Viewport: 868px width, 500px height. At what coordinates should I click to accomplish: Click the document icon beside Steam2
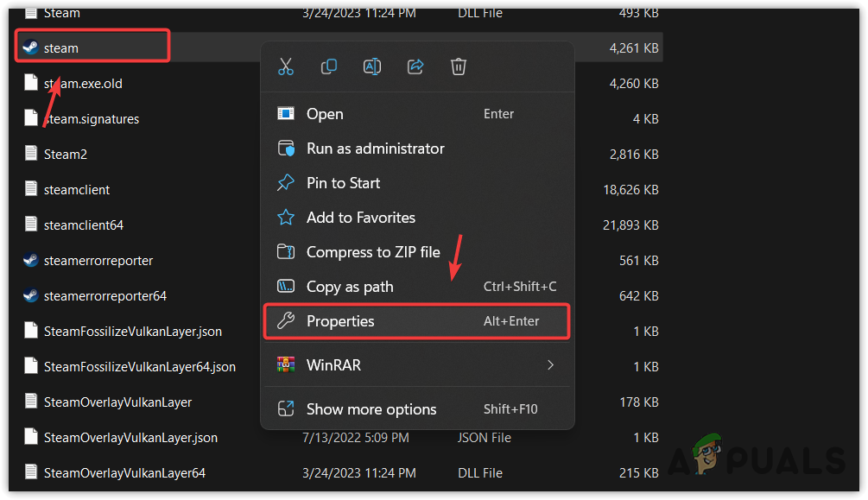coord(31,154)
